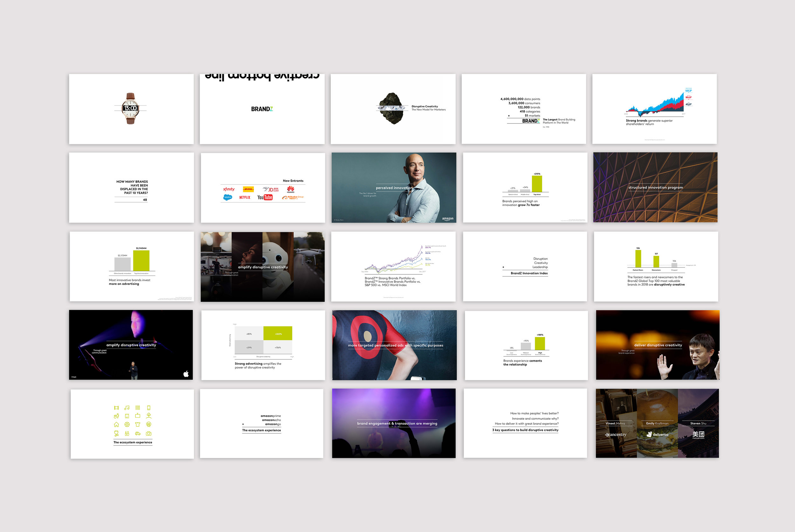Click the camera icon in ecosystem slide
This screenshot has height=532, width=795.
click(149, 434)
